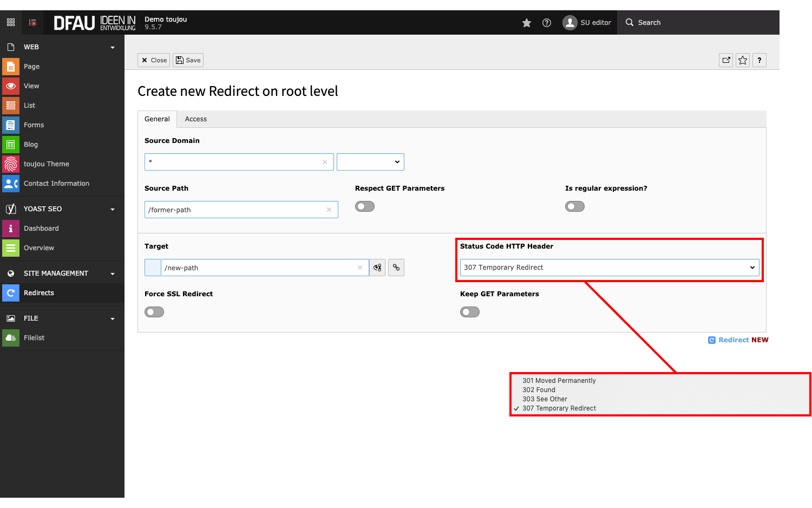812x508 pixels.
Task: Switch to the Access tab
Action: point(195,119)
